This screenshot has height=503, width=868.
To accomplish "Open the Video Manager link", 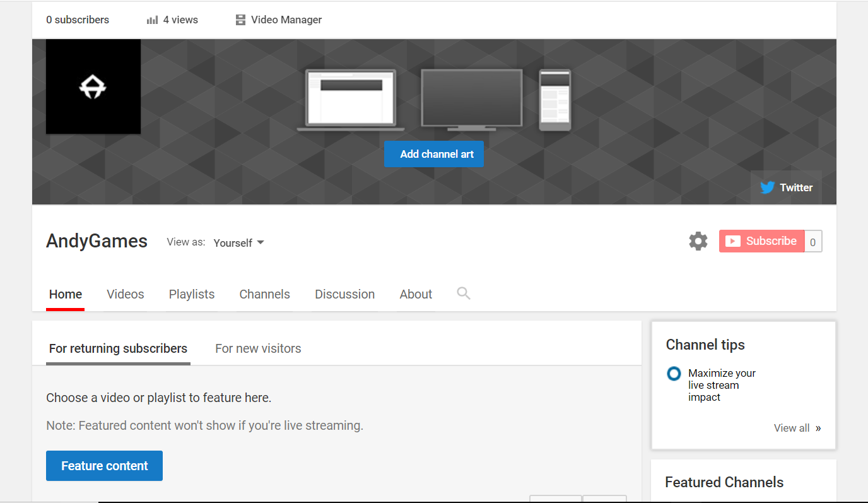I will (x=286, y=20).
